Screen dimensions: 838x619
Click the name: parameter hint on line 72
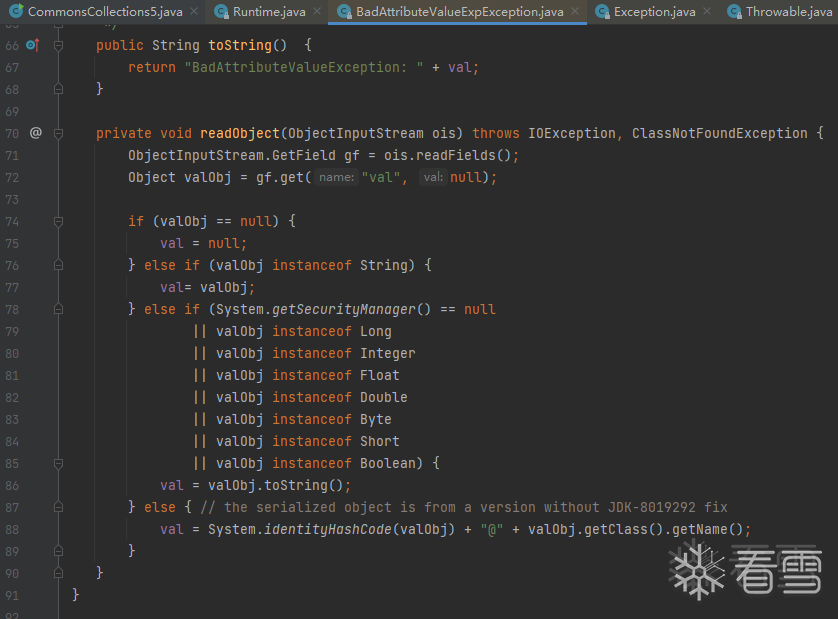click(336, 177)
